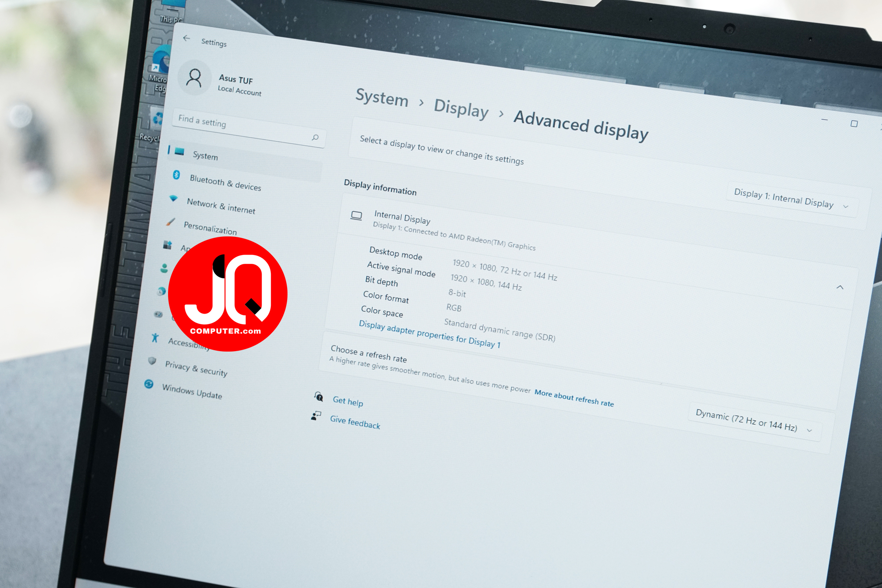The width and height of the screenshot is (882, 588).
Task: Click the Give feedback person icon
Action: click(x=316, y=416)
